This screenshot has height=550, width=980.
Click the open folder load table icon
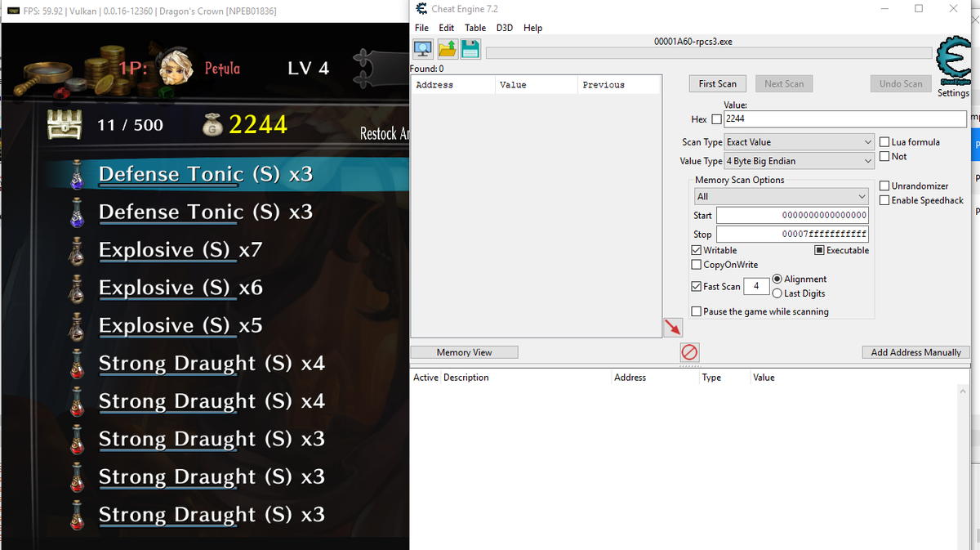(447, 49)
